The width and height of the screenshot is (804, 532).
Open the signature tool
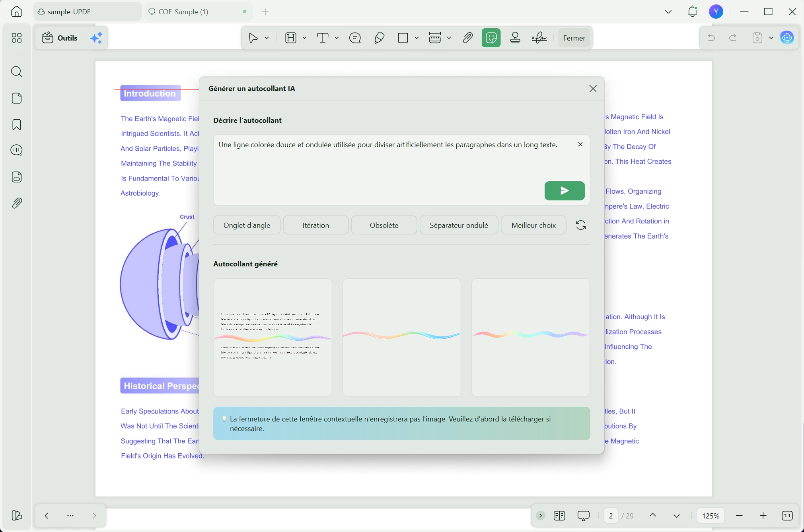click(539, 38)
